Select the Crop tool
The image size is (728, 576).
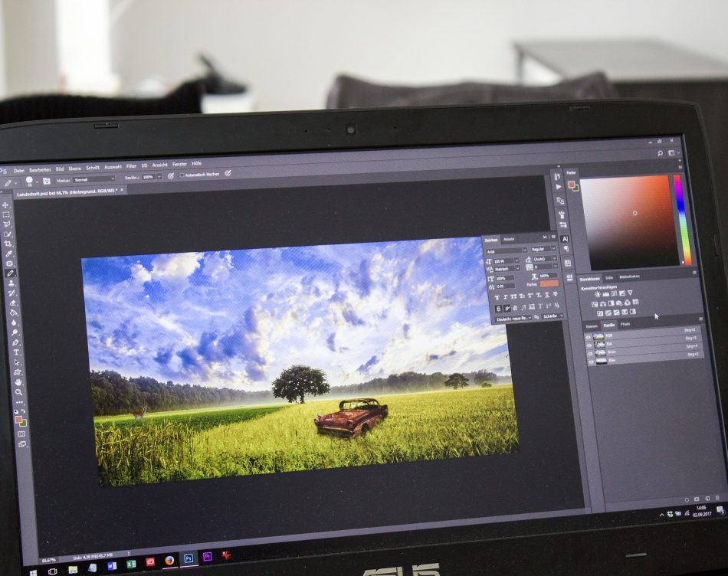click(8, 244)
